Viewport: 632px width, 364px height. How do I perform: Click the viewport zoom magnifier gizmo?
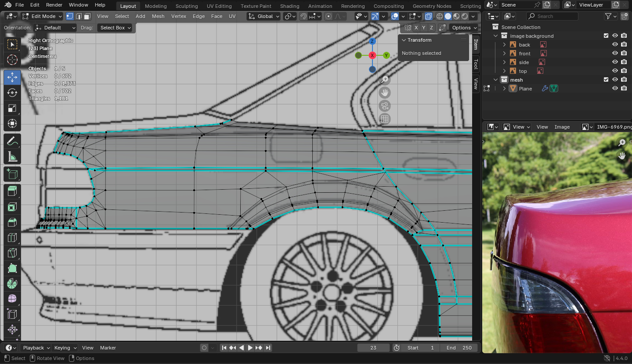385,79
